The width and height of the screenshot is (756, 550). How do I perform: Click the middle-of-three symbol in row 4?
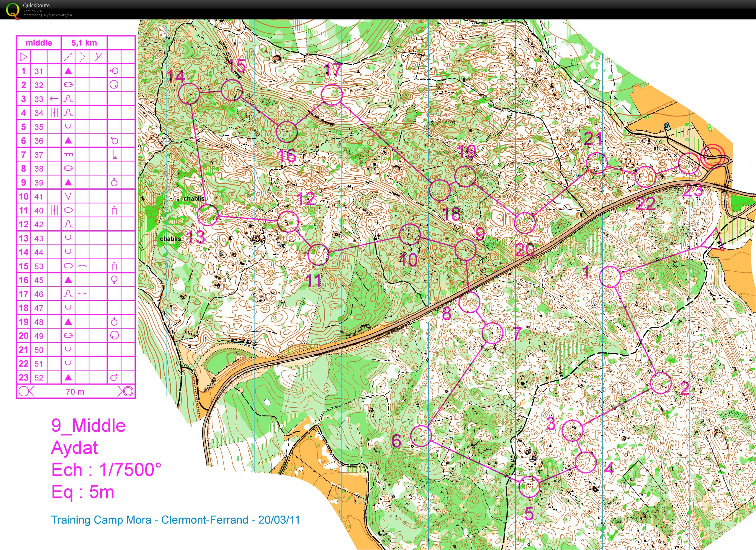point(54,113)
